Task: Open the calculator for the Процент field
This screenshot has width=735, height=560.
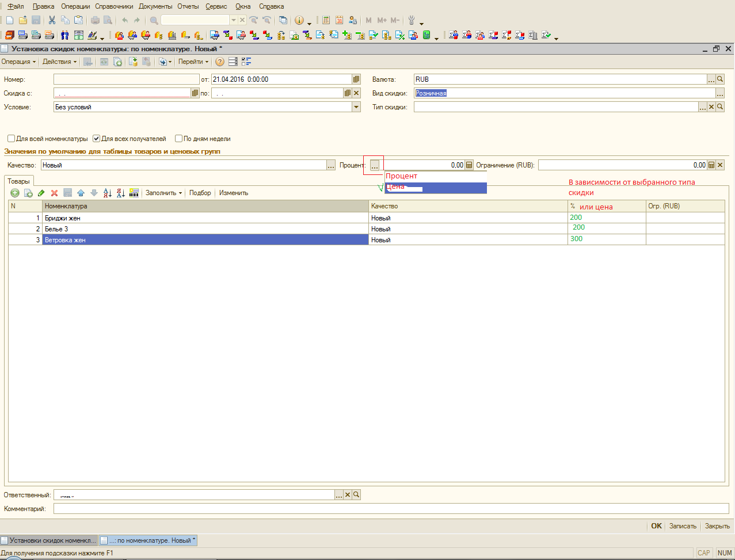Action: point(469,165)
